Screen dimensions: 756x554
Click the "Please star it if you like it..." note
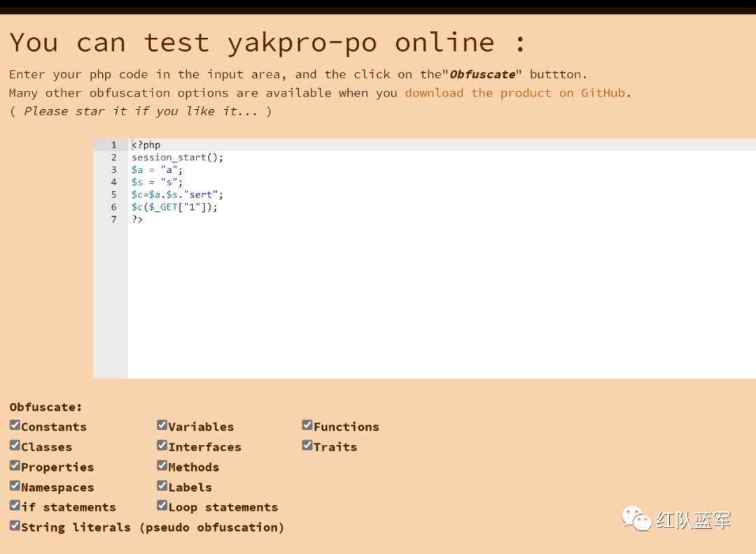(x=141, y=112)
